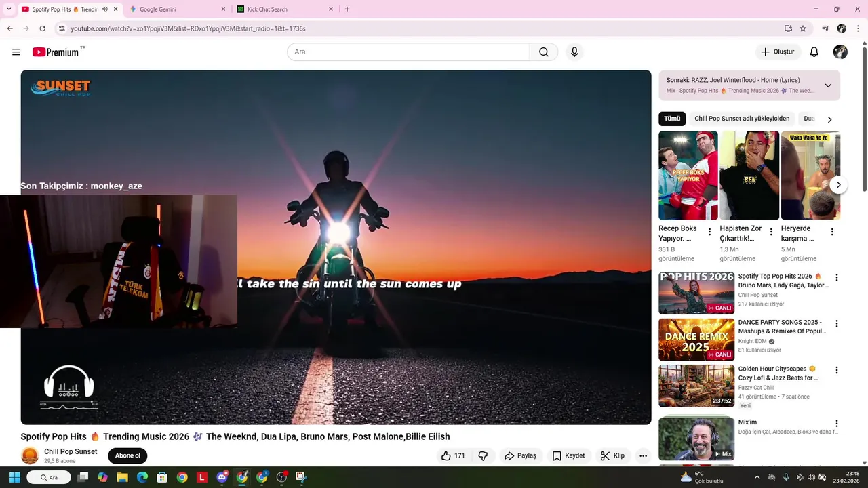Click the page vertical scrollbar

864,119
